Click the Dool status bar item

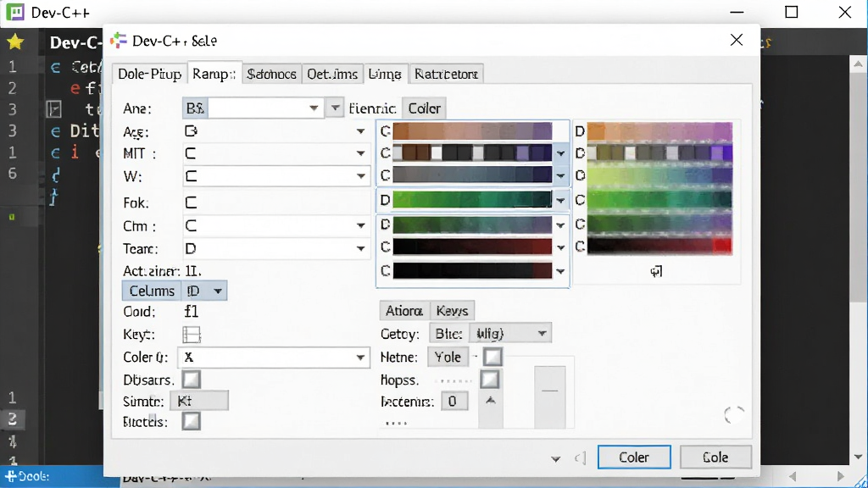click(x=27, y=476)
